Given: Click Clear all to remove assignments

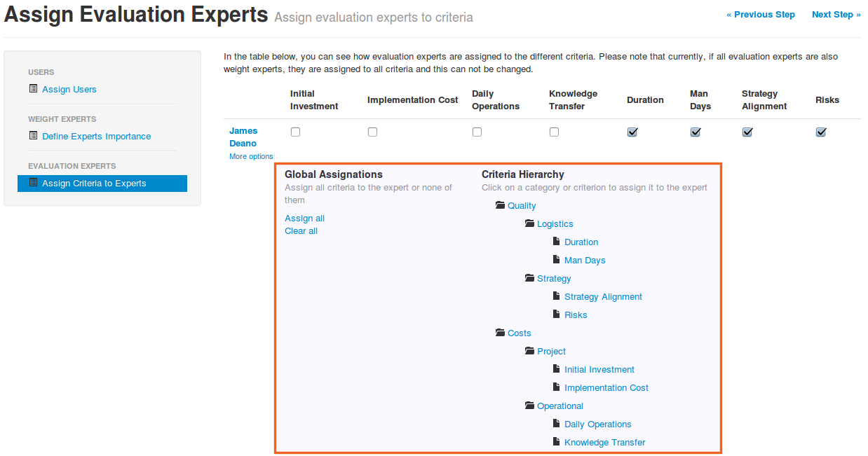Looking at the screenshot, I should [301, 230].
